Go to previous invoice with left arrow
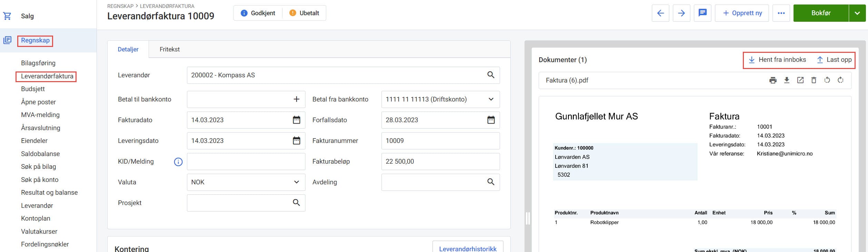The image size is (868, 252). pyautogui.click(x=660, y=13)
